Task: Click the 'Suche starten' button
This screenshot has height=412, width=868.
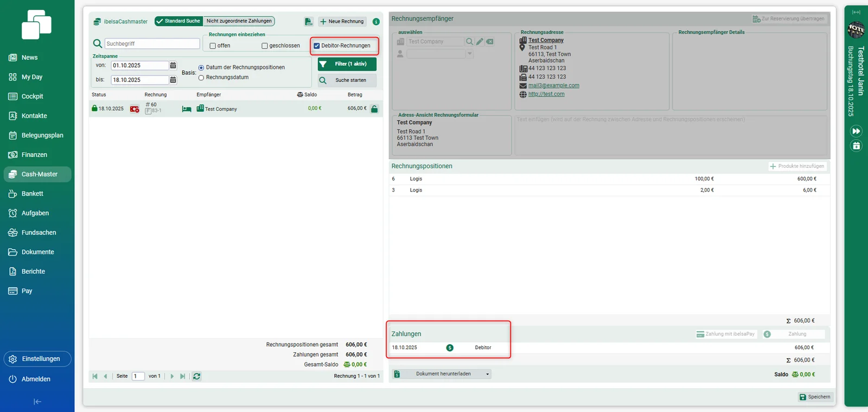Action: (x=347, y=80)
